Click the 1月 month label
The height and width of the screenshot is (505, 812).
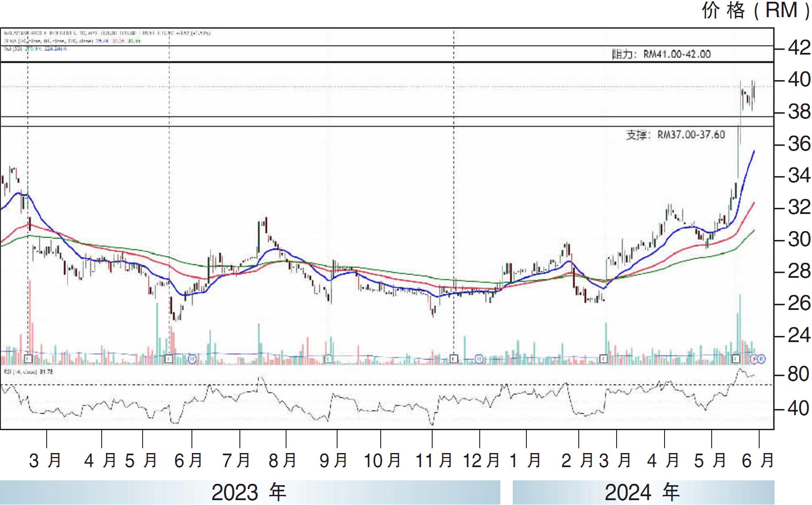(525, 461)
